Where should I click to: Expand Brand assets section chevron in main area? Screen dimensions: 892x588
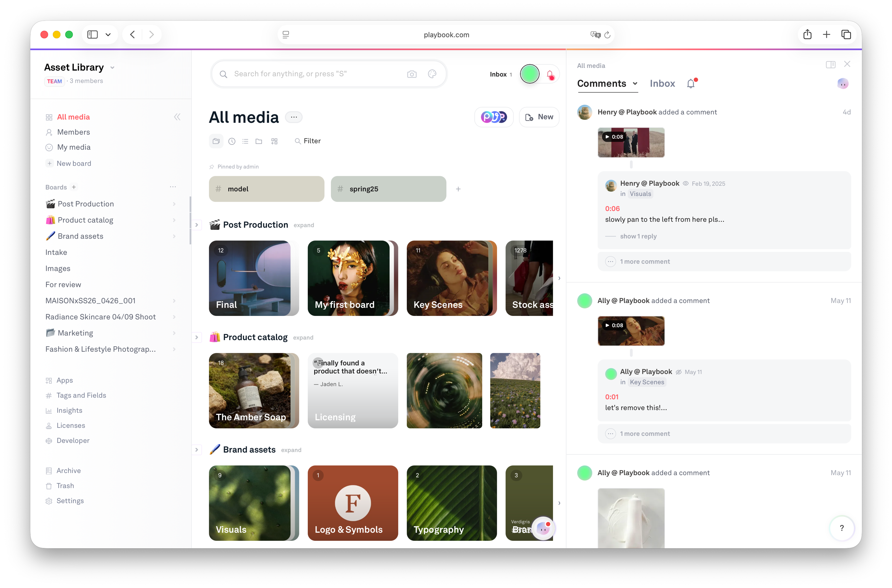pos(197,450)
